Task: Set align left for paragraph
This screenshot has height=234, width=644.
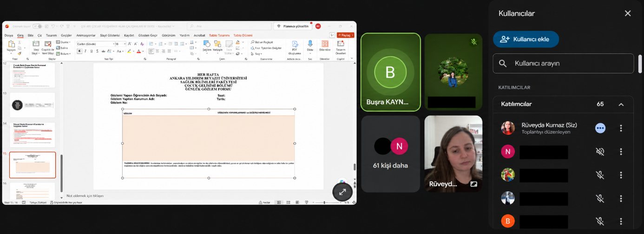Action: tap(151, 51)
